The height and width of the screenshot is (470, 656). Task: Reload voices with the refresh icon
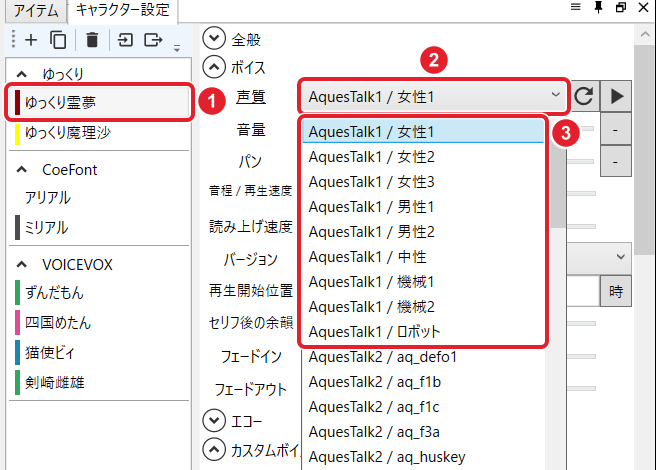[x=584, y=96]
